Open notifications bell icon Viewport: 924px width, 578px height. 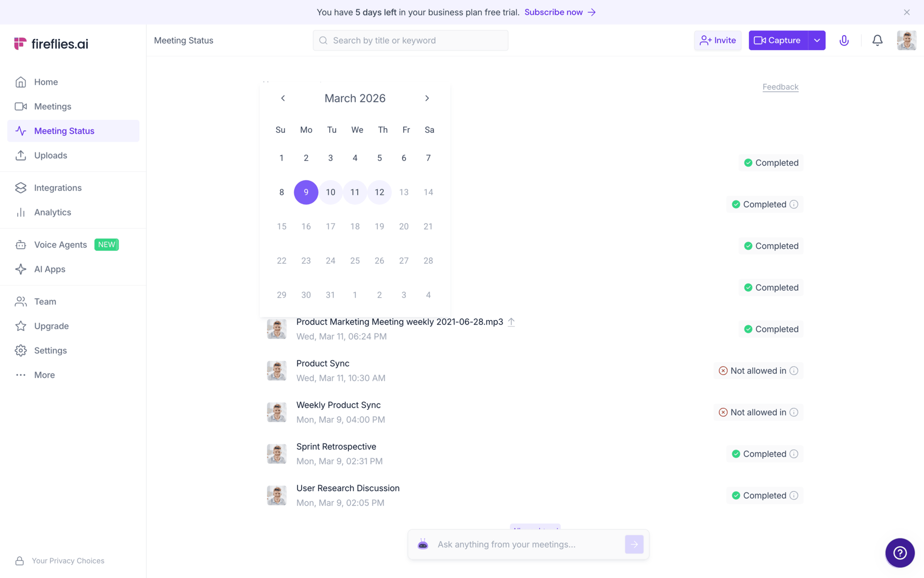[x=877, y=40]
